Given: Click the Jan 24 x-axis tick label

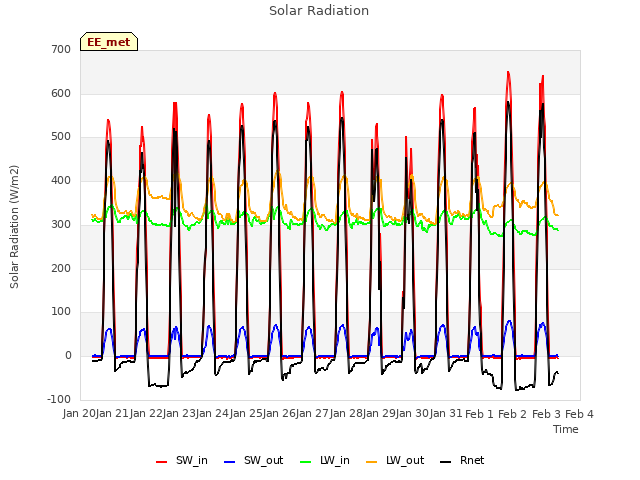Looking at the screenshot, I should pos(212,414).
